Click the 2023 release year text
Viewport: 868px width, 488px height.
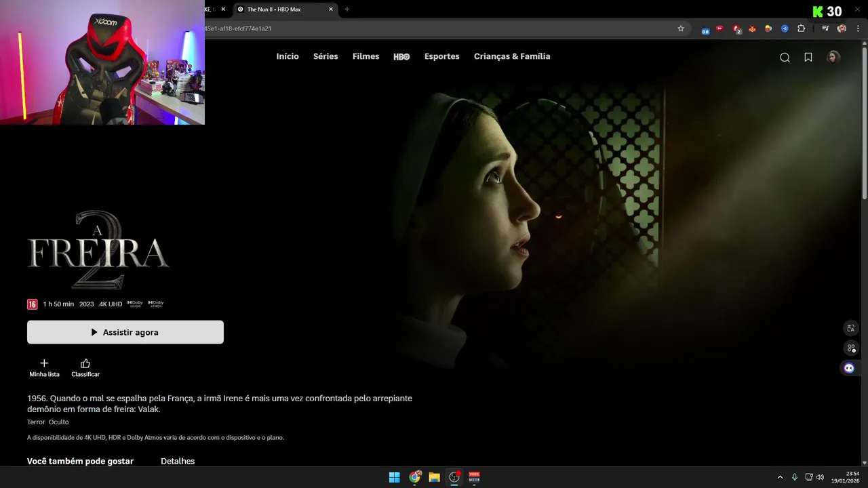click(87, 304)
